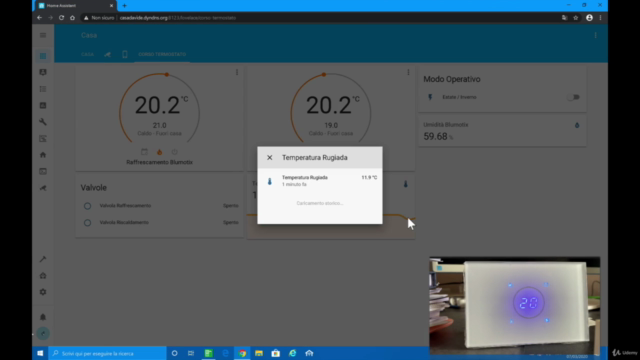Open the hammer Developer tools icon
The height and width of the screenshot is (360, 640).
(x=43, y=259)
